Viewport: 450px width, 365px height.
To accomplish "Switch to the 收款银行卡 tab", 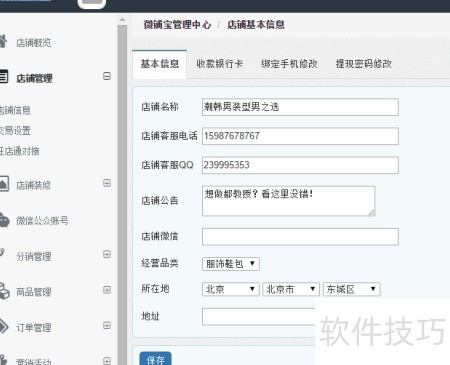I will pyautogui.click(x=219, y=64).
